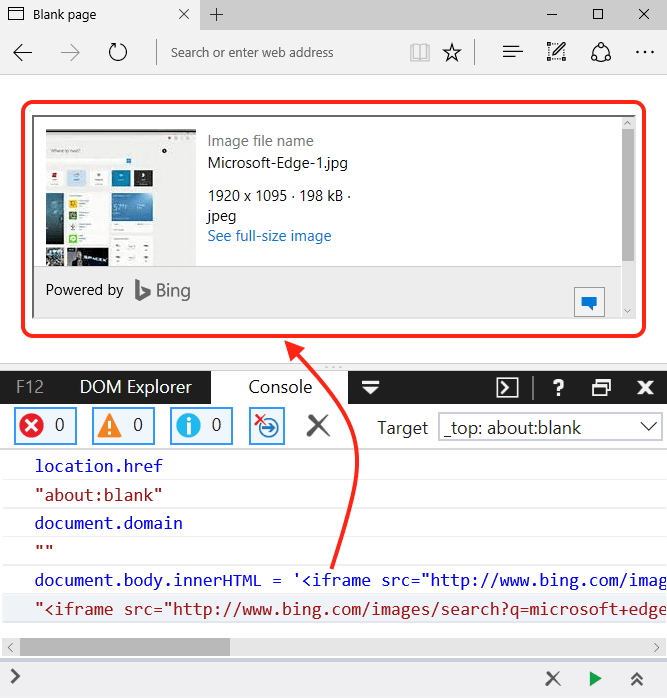Open a new tab with plus button

pos(216,15)
